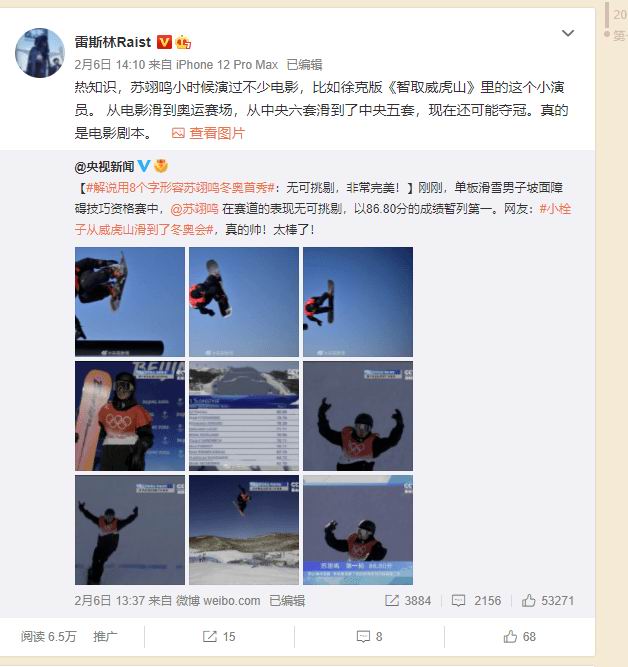The height and width of the screenshot is (667, 628).
Task: Open the comments with 8 replies
Action: pos(369,637)
